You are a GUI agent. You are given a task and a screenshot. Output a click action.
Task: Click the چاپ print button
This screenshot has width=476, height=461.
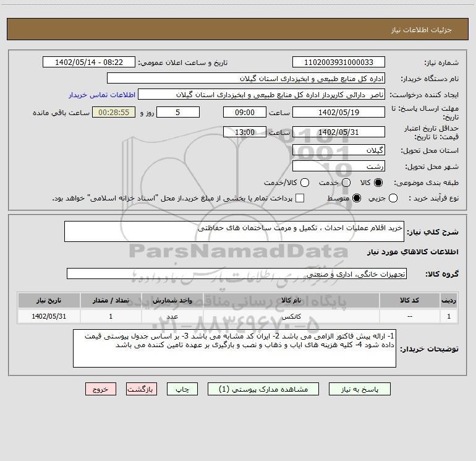tap(182, 389)
